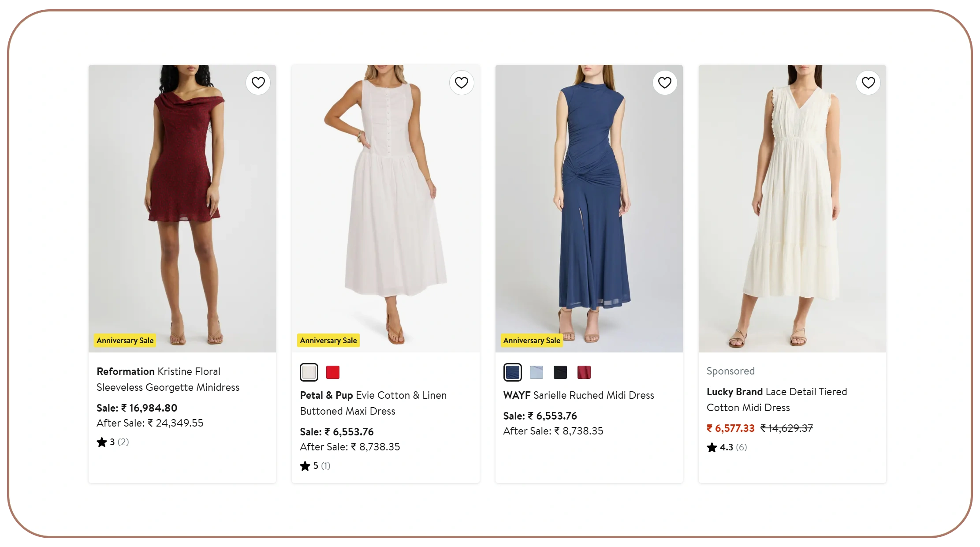The width and height of the screenshot is (980, 547).
Task: Open Lucky Brand Lace Detail Tiered Dress link
Action: pos(777,400)
